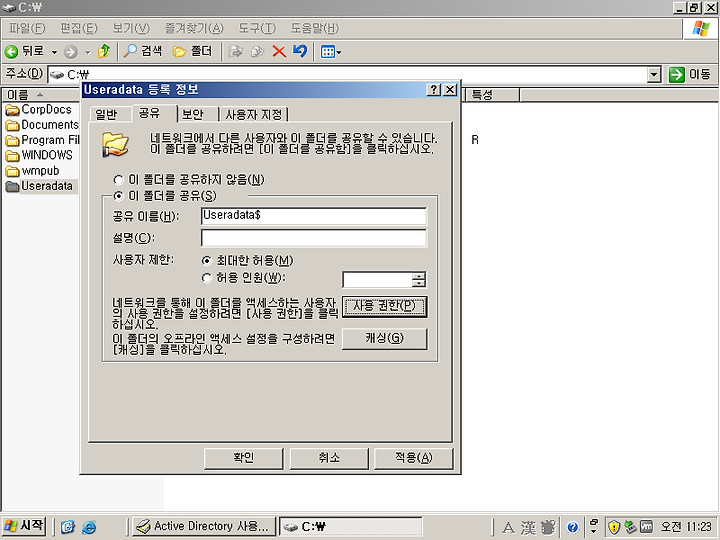720x540 pixels.
Task: Click the Move To toolbar icon
Action: pyautogui.click(x=236, y=51)
